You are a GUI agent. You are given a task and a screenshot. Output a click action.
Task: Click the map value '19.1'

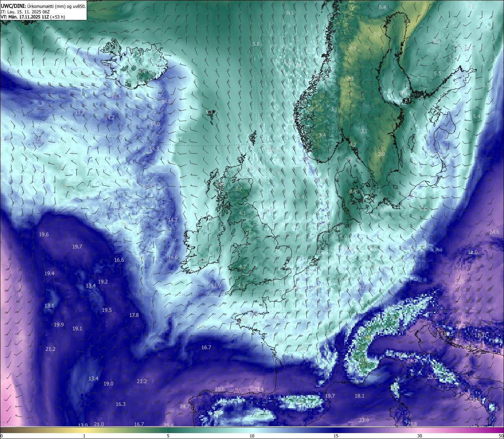point(77,329)
